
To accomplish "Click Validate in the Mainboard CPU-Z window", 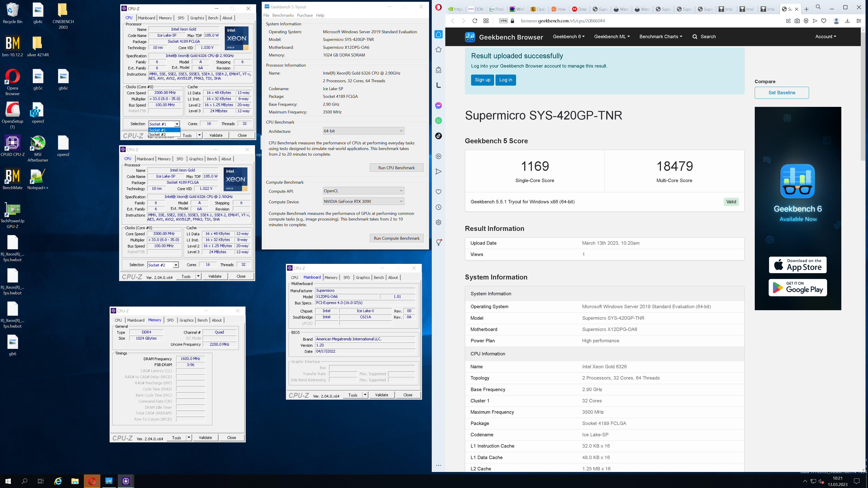I will 381,395.
